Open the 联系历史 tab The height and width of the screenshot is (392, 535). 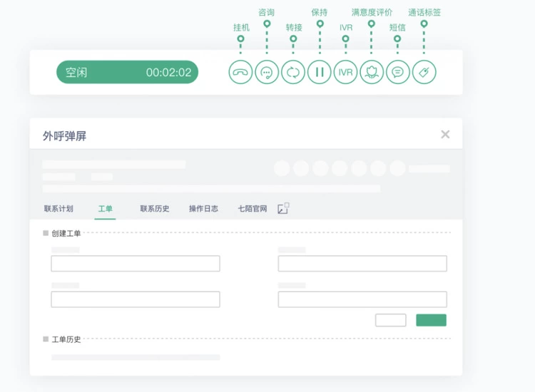click(x=155, y=209)
